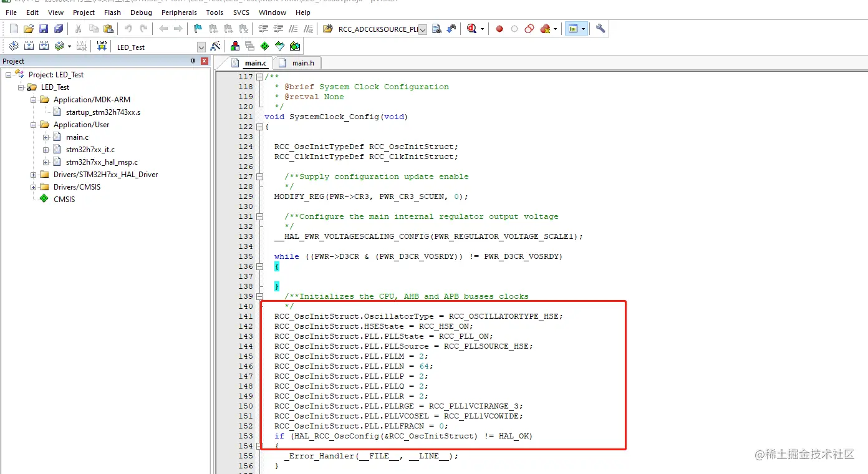868x474 pixels.
Task: Collapse the comment fold at line 117
Action: 259,77
